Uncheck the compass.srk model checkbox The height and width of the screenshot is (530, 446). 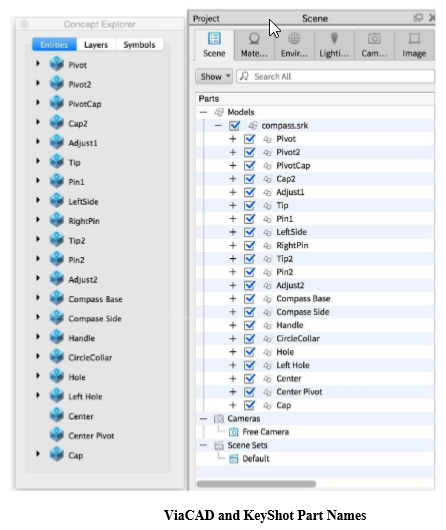click(234, 126)
